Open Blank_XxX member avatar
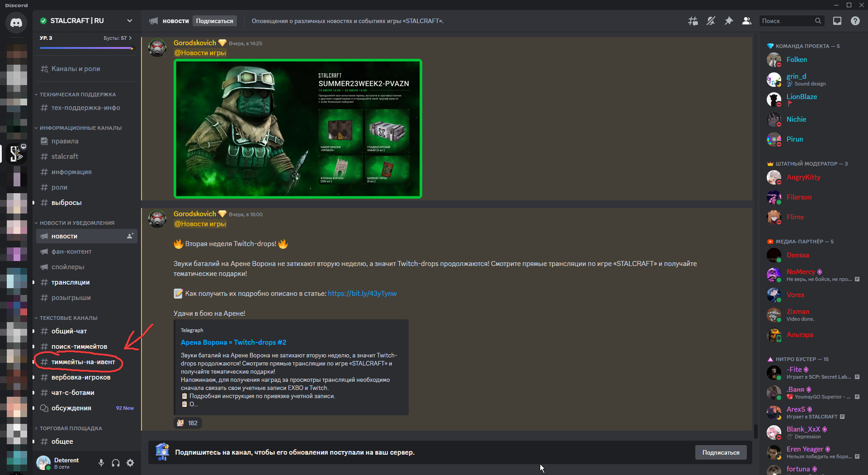 774,432
